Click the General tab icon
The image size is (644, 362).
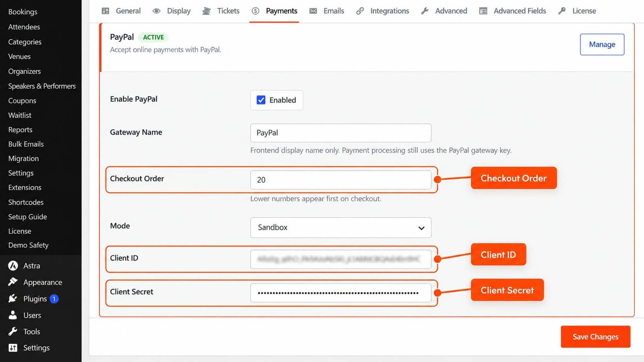click(105, 11)
